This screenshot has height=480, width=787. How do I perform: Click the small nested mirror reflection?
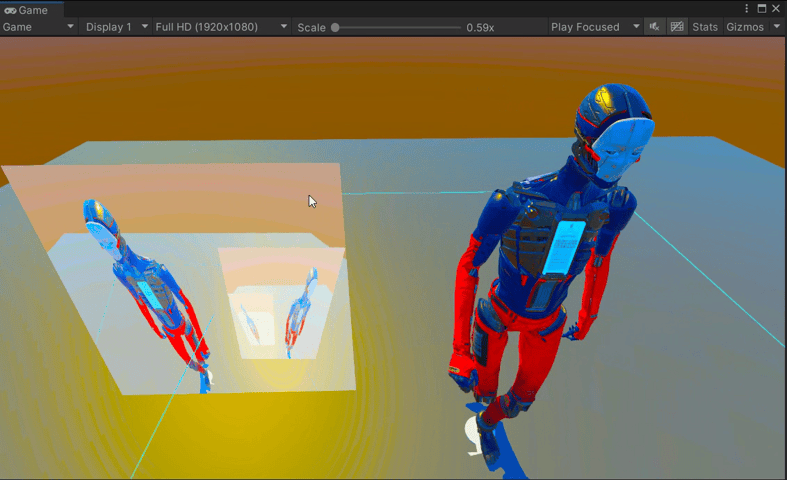tap(285, 305)
